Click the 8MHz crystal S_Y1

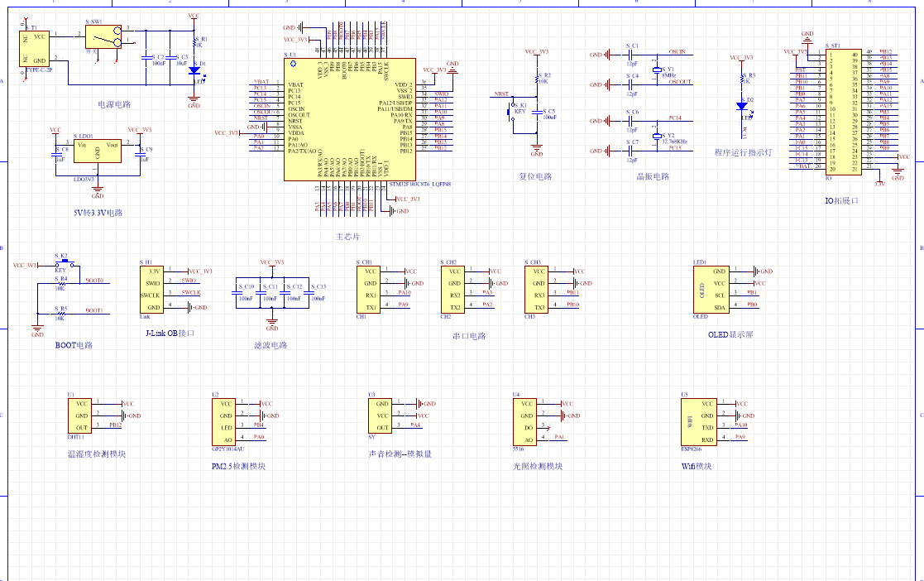(658, 71)
